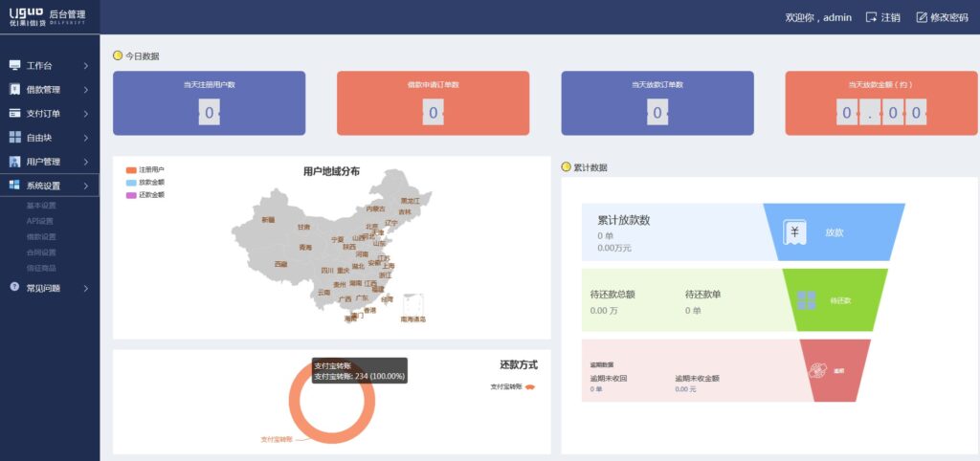Click 内蒙古 on the map
980x461 pixels.
[375, 209]
